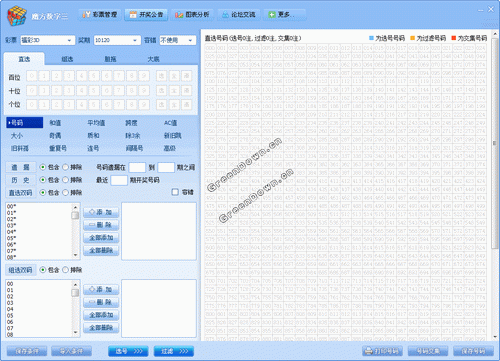Select 包含 radio for 组选双码 row

43,270
